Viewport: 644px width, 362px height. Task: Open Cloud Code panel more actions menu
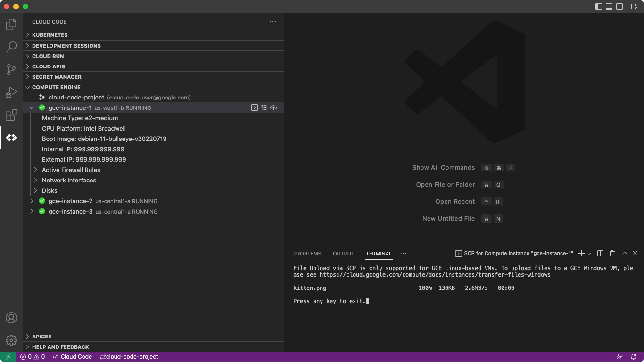coord(273,22)
